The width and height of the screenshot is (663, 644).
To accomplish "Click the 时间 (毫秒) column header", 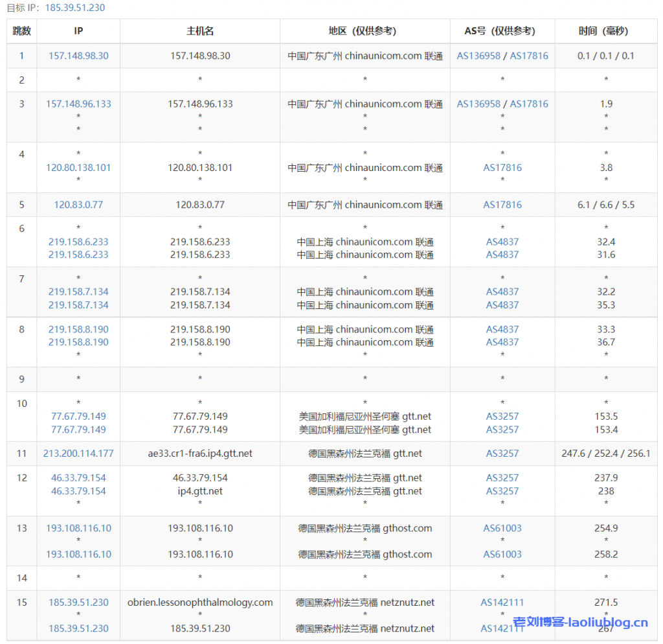I will tap(605, 31).
